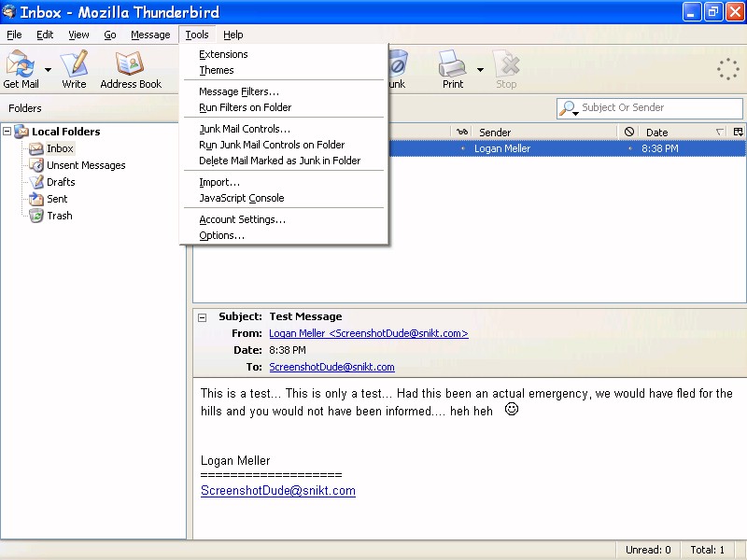The height and width of the screenshot is (560, 747).
Task: Sort by the read-status glasses column
Action: click(461, 132)
